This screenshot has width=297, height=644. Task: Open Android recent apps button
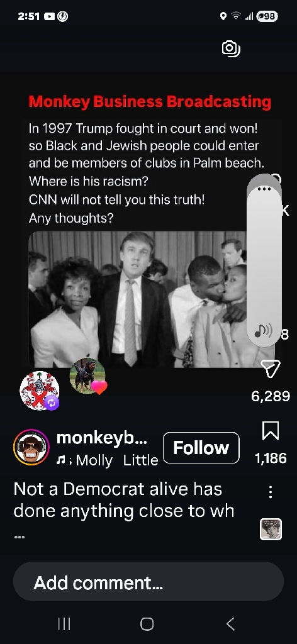tap(64, 624)
